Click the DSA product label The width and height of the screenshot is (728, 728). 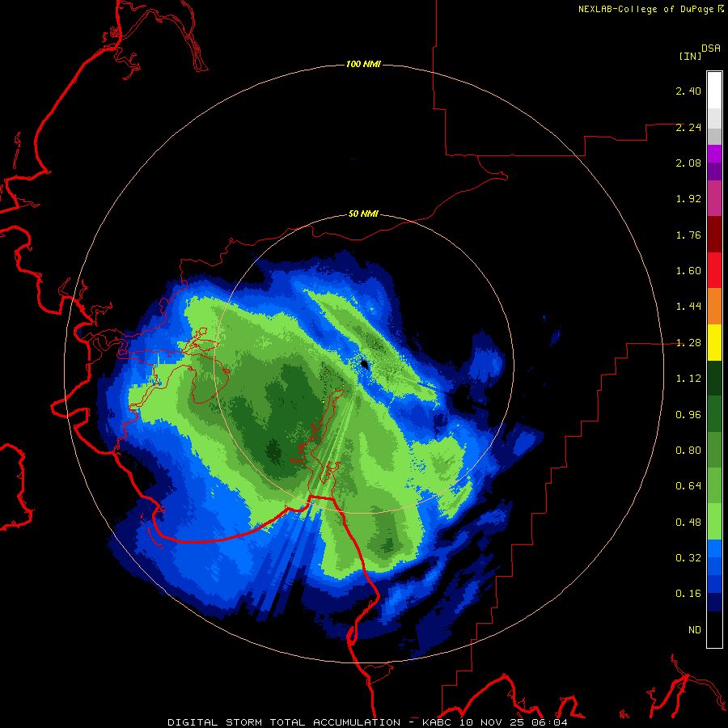click(711, 49)
